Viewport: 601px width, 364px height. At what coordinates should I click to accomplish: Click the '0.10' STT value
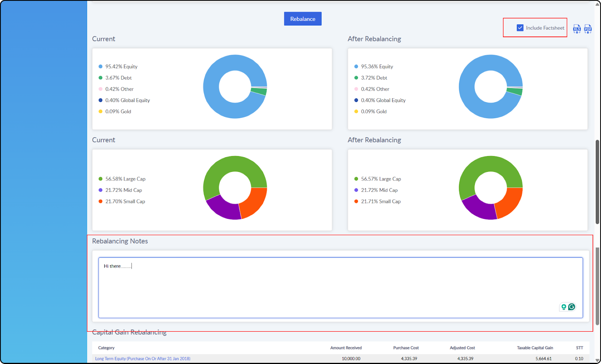point(579,359)
